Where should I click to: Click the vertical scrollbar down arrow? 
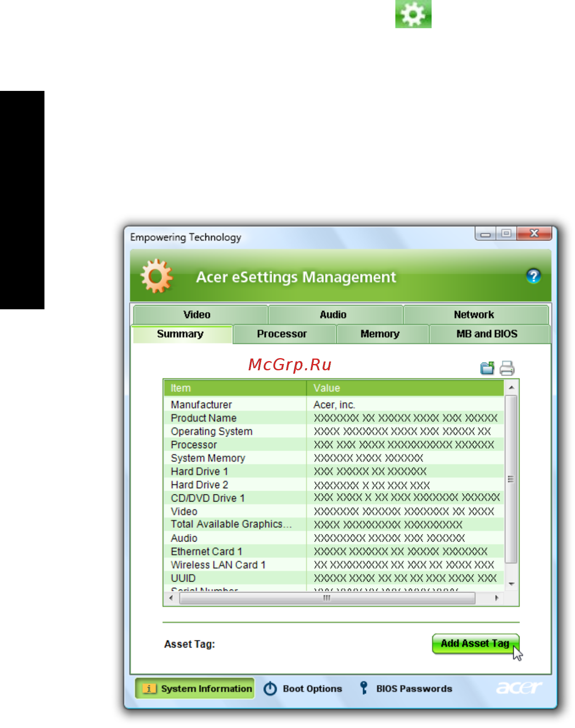point(511,584)
